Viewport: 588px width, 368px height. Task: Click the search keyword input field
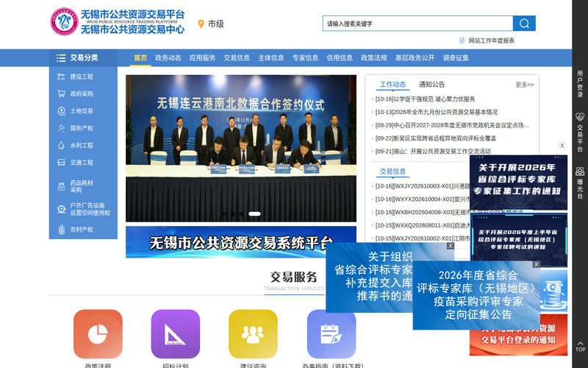[x=417, y=24]
